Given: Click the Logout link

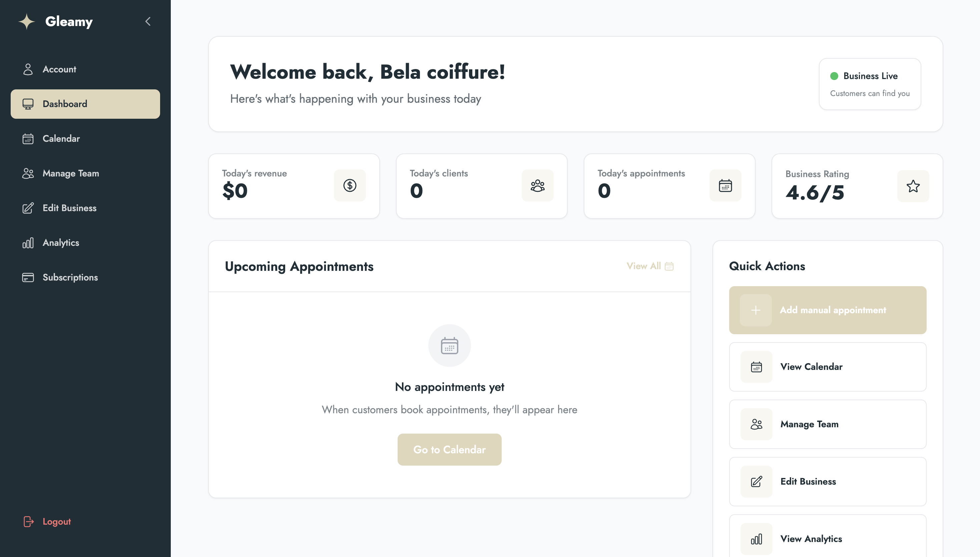Looking at the screenshot, I should point(56,521).
